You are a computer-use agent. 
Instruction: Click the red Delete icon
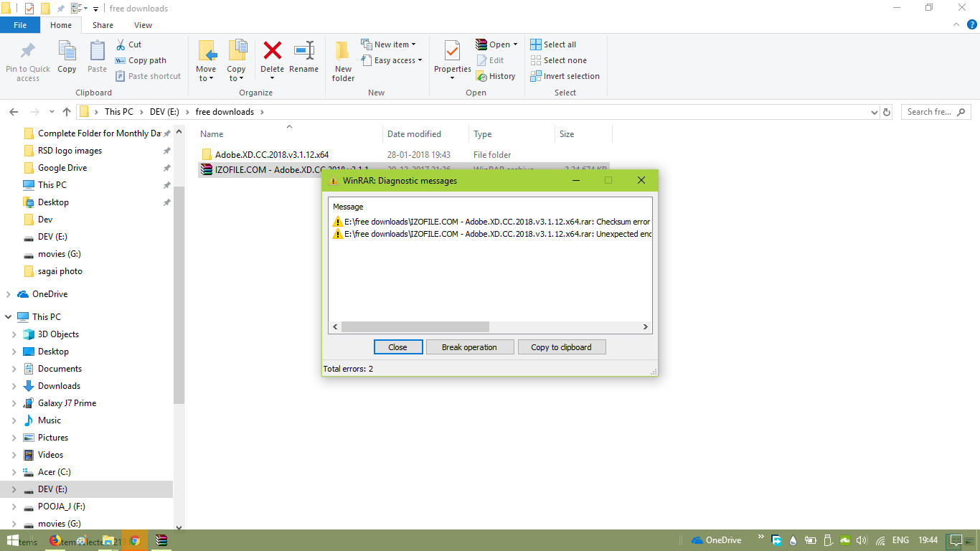(272, 50)
